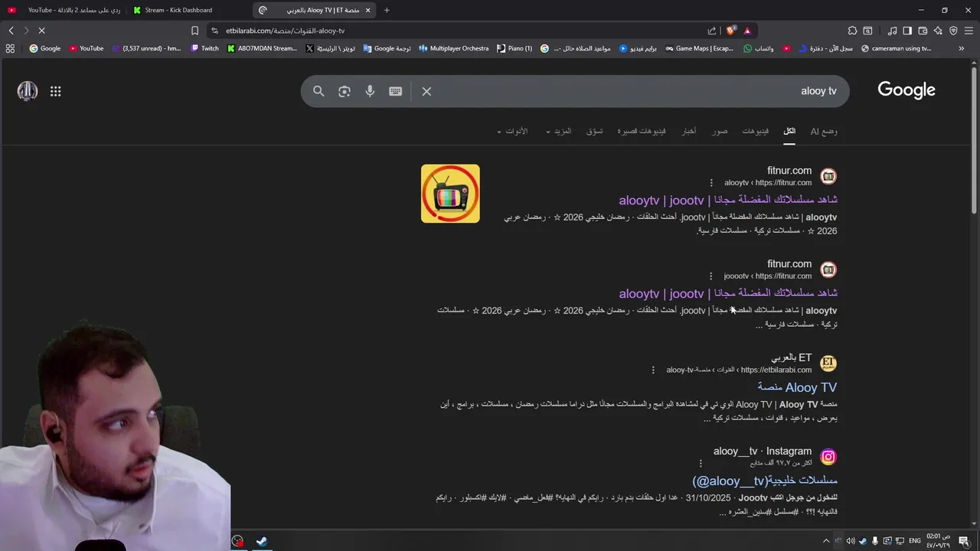Select the الكل results tab

pos(789,131)
